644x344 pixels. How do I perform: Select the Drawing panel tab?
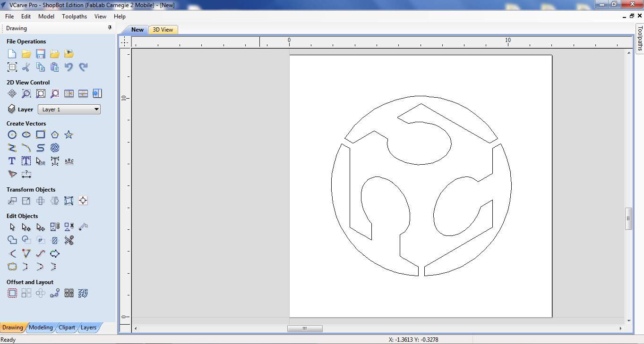coord(13,327)
